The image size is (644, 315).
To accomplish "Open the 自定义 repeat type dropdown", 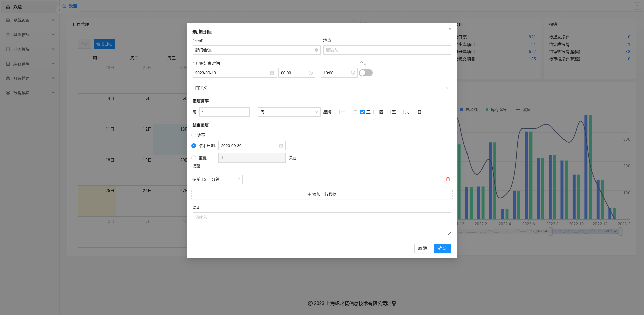I will point(322,88).
